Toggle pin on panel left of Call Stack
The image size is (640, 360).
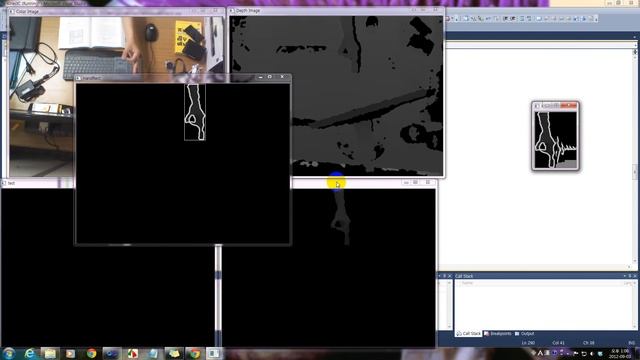[x=445, y=276]
